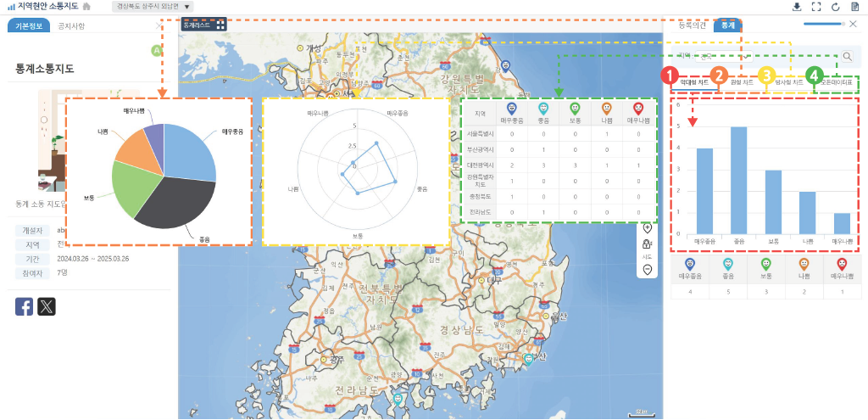Open the 지역 전국 select box

724,56
